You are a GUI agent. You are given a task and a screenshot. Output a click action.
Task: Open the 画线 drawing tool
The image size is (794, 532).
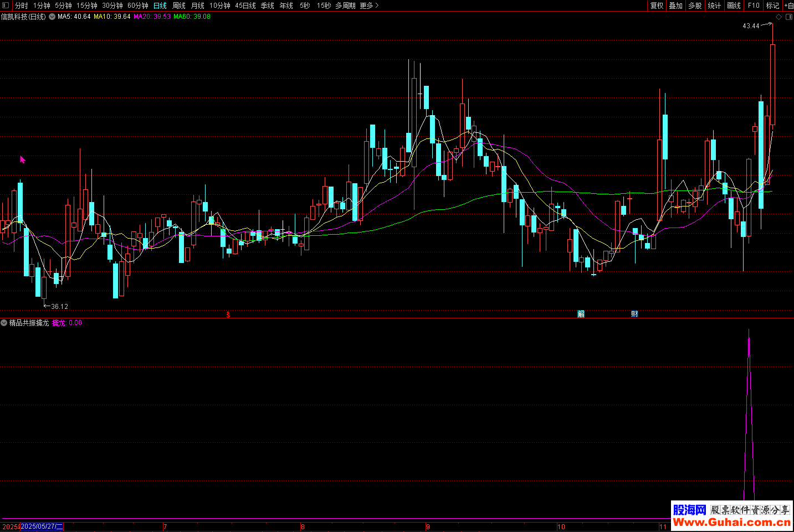click(x=734, y=6)
